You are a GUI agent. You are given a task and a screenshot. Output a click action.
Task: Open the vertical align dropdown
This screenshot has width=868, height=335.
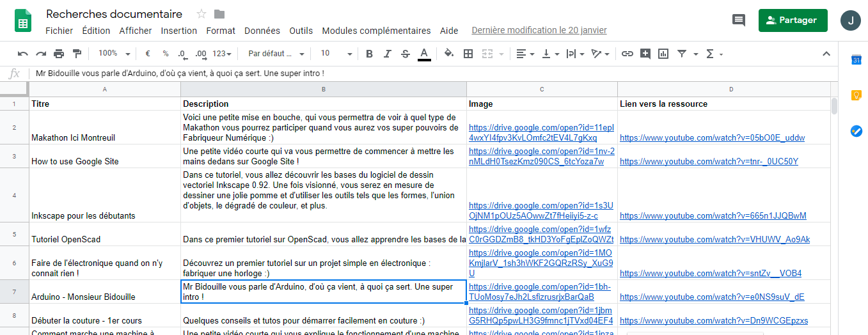click(x=551, y=54)
